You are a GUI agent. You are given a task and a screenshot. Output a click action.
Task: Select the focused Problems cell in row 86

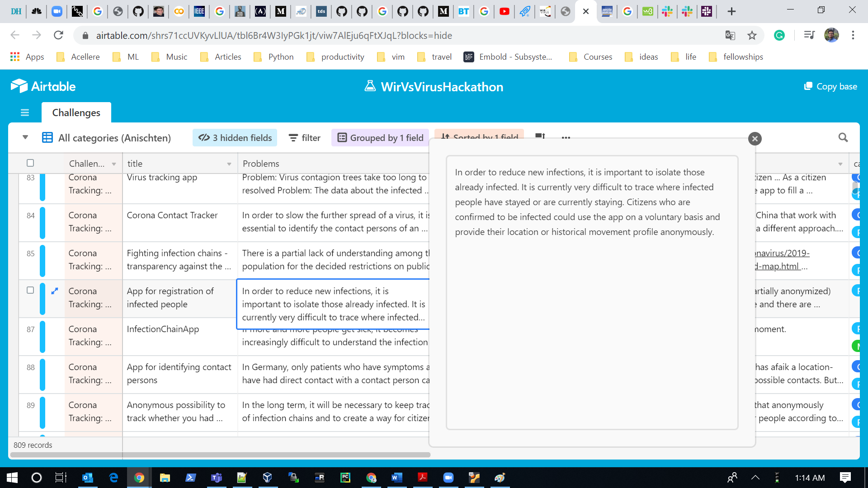[x=333, y=304]
